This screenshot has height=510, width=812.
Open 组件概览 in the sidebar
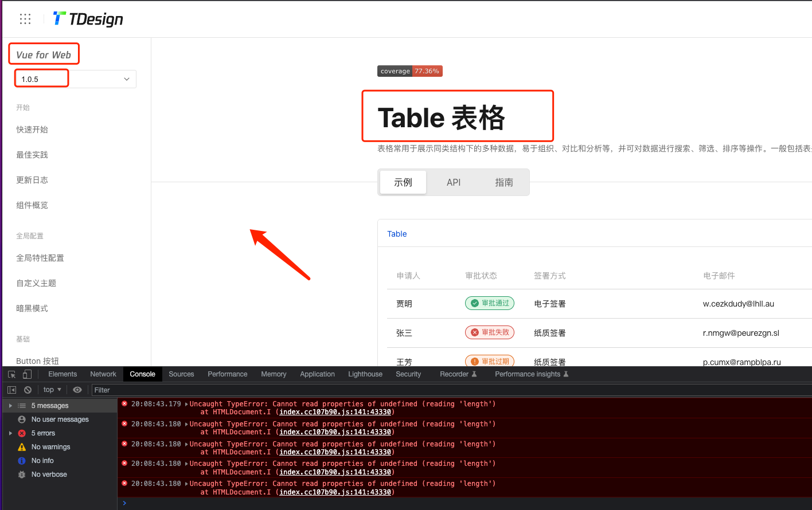point(32,205)
